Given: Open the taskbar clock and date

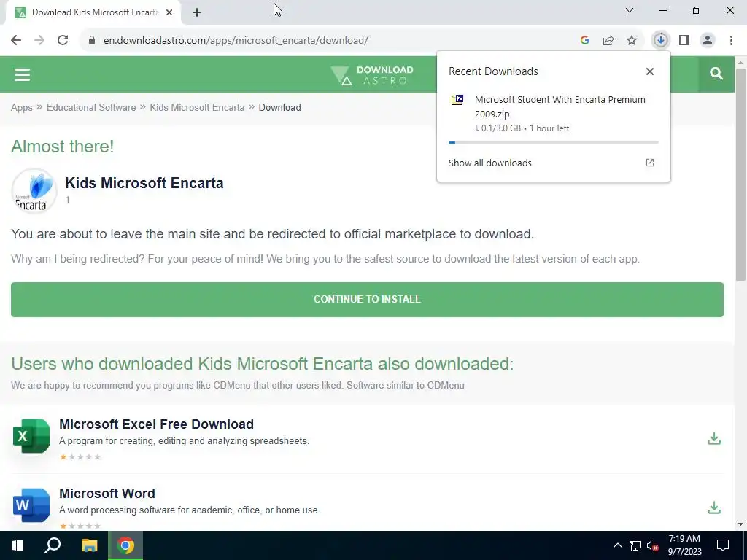Looking at the screenshot, I should (684, 545).
